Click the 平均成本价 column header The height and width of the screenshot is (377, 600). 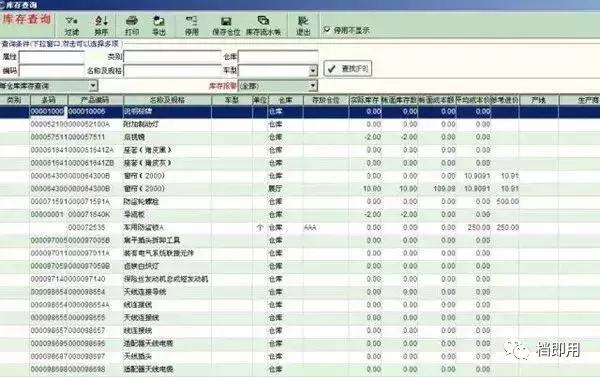coord(473,100)
